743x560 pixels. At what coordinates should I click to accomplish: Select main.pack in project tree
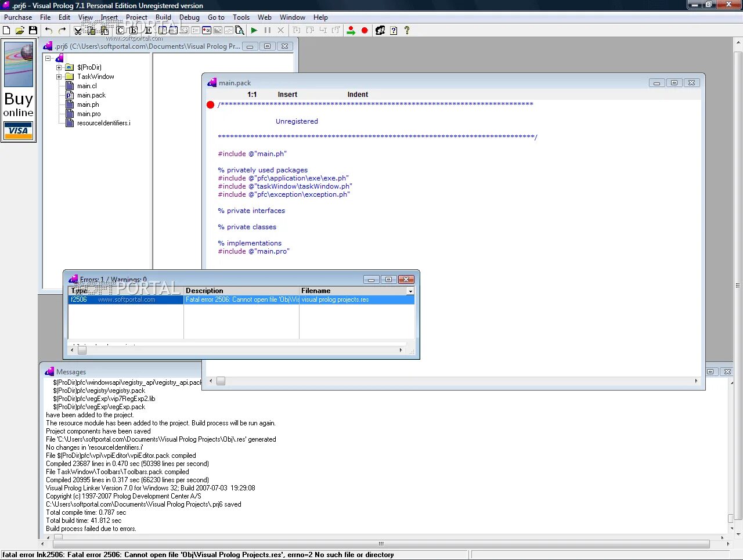coord(92,95)
